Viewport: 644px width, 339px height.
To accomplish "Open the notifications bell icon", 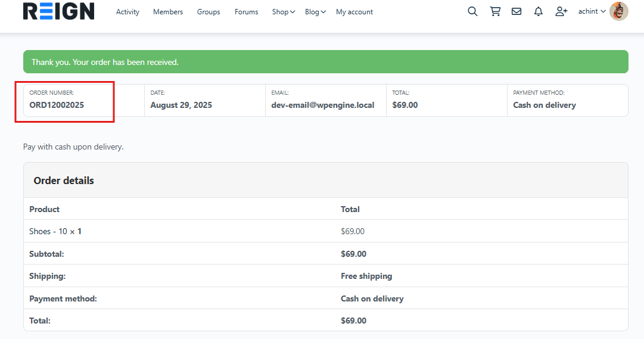I will point(539,11).
